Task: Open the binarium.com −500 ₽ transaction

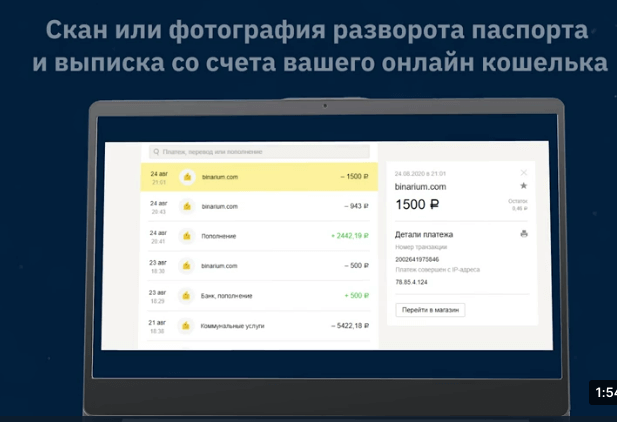Action: (x=260, y=266)
